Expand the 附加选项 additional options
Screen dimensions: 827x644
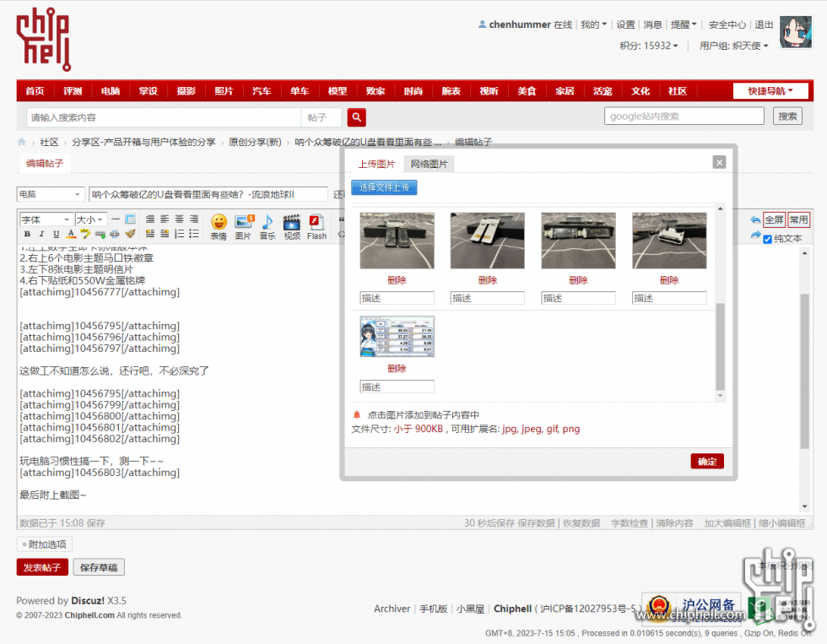[x=45, y=544]
